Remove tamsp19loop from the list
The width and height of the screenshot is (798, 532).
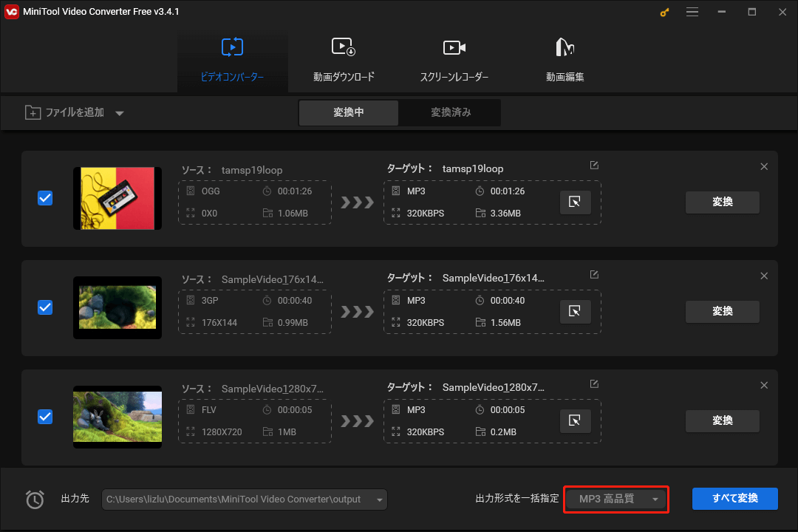764,166
